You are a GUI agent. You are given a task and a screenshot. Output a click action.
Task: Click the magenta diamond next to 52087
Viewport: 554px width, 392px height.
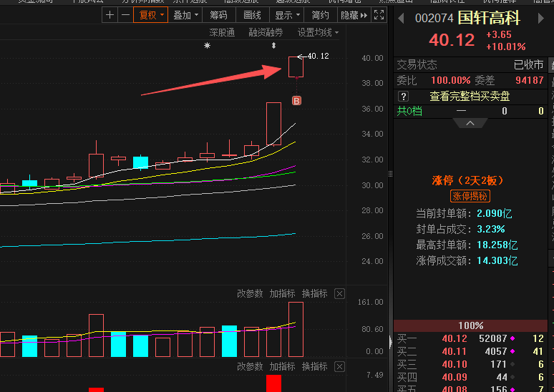(512, 338)
